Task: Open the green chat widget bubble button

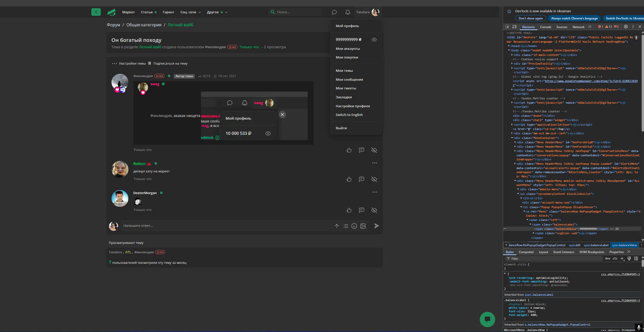Action: (x=487, y=319)
